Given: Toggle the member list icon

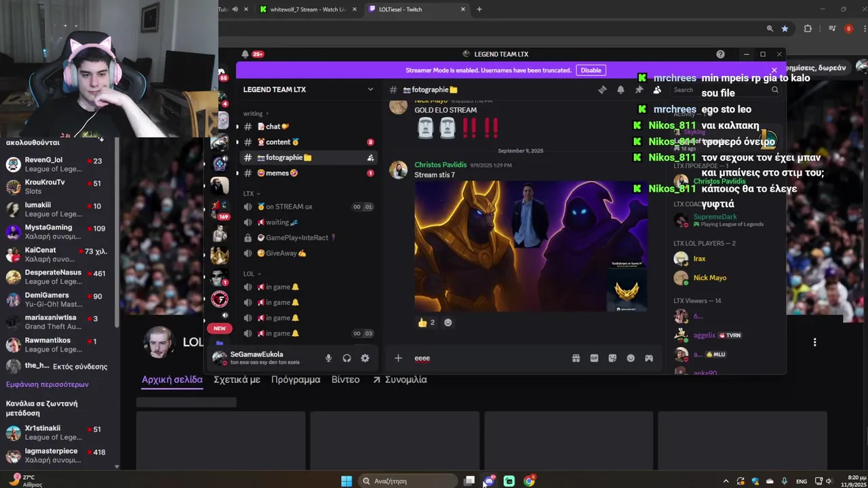Looking at the screenshot, I should coord(657,89).
